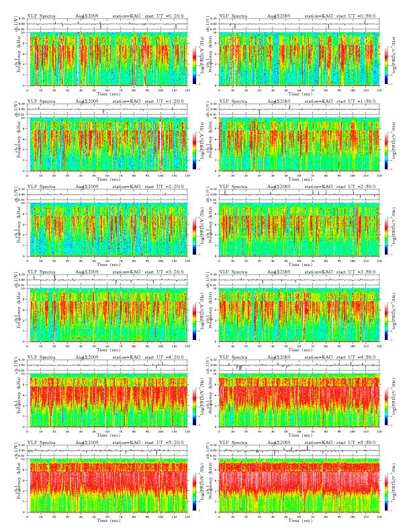This screenshot has width=411, height=532.
Task: Click "station=KAG" text in the 4:50:0 panel title
Action: tap(318, 357)
